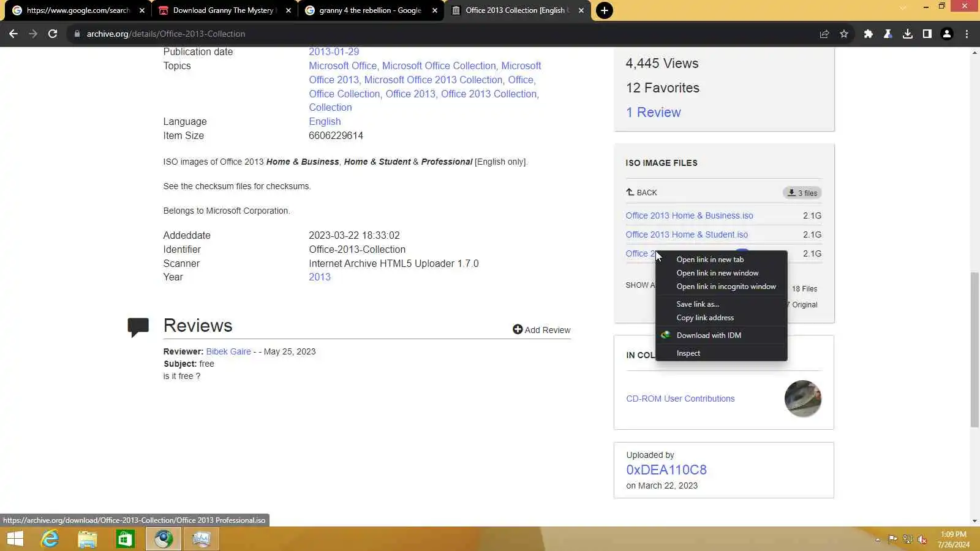
Task: Show hidden system tray icons
Action: [x=878, y=539]
